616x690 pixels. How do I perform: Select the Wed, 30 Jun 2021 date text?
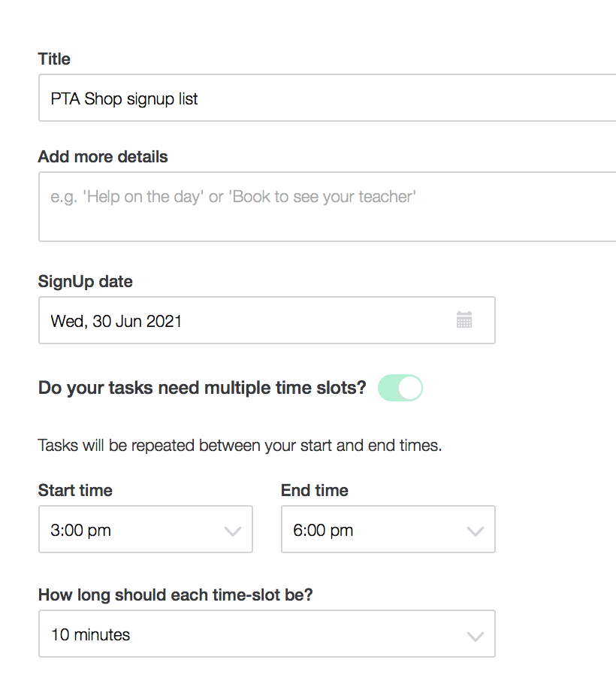tap(116, 321)
